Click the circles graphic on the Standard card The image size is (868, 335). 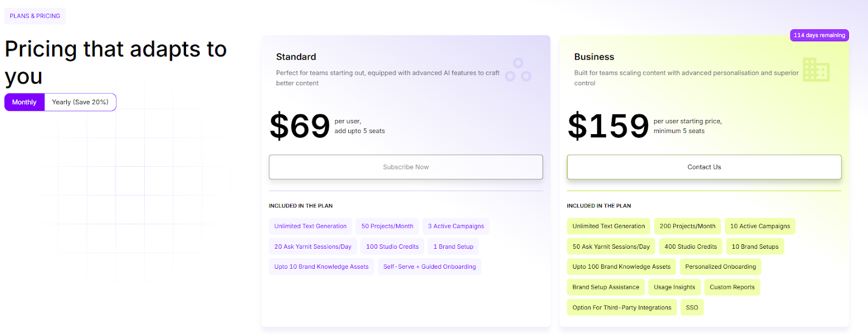pos(519,69)
